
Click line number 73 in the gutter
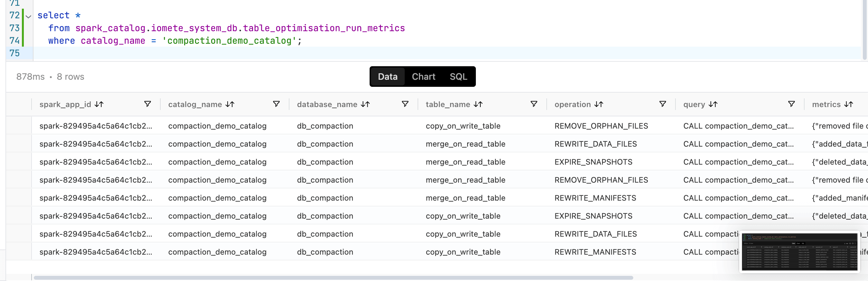14,28
